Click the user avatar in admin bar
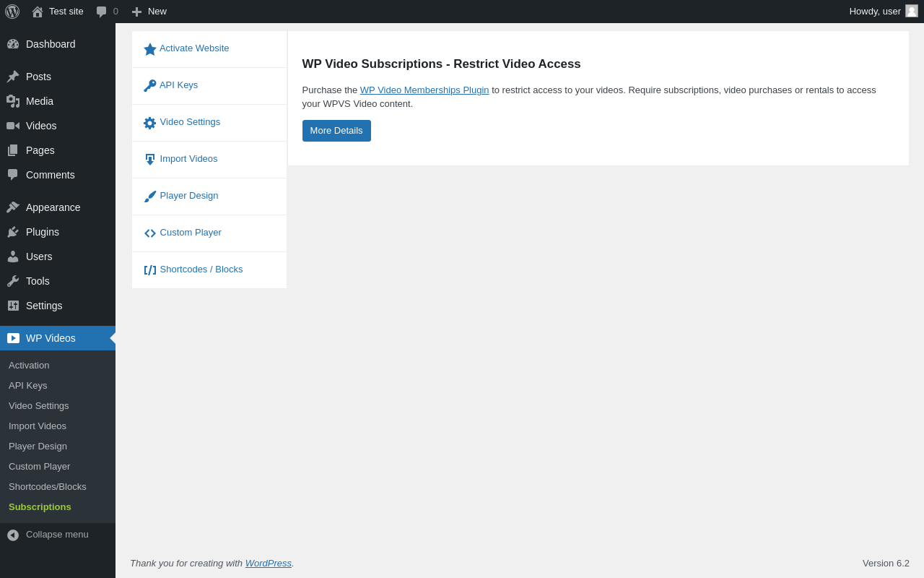 [x=912, y=11]
